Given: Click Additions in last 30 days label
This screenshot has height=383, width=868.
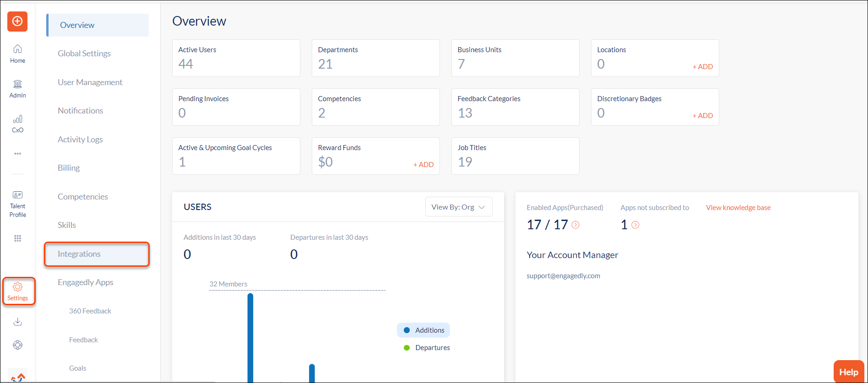Looking at the screenshot, I should pos(220,237).
